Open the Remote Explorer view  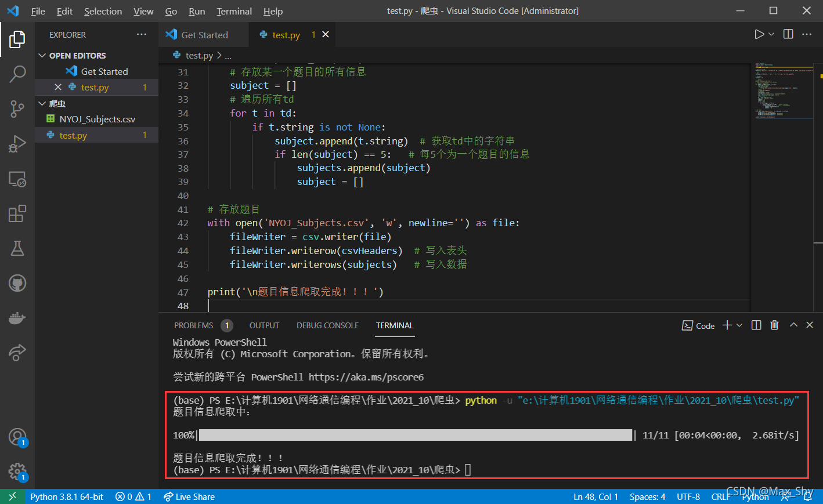pyautogui.click(x=17, y=179)
